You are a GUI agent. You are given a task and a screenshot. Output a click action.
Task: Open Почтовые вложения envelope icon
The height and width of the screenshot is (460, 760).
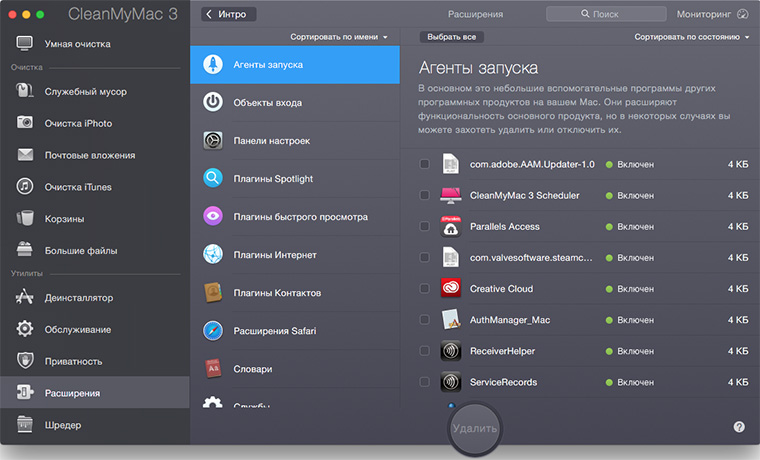(25, 155)
